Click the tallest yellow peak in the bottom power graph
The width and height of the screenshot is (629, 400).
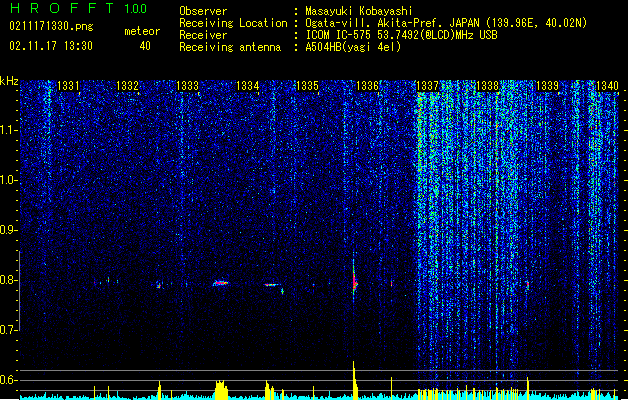pyautogui.click(x=354, y=380)
